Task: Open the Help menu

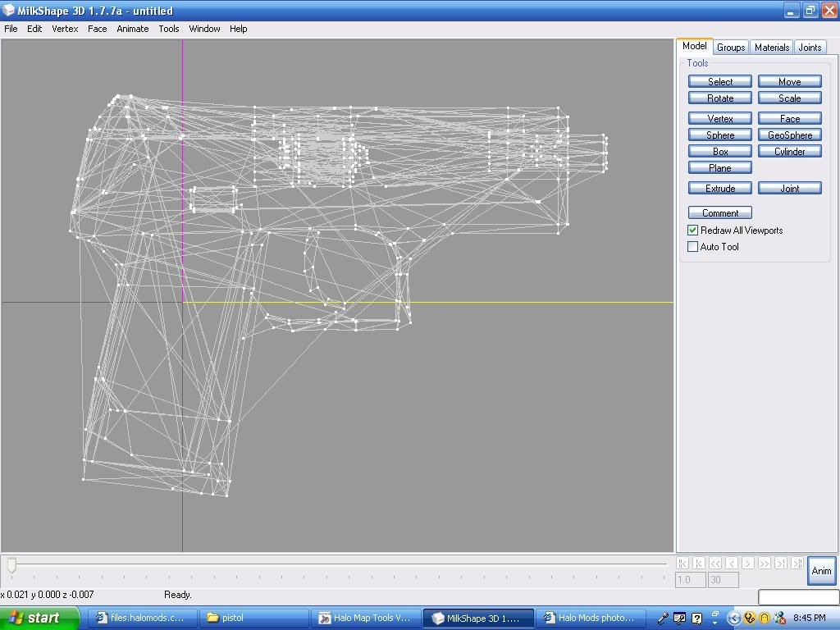Action: click(239, 29)
